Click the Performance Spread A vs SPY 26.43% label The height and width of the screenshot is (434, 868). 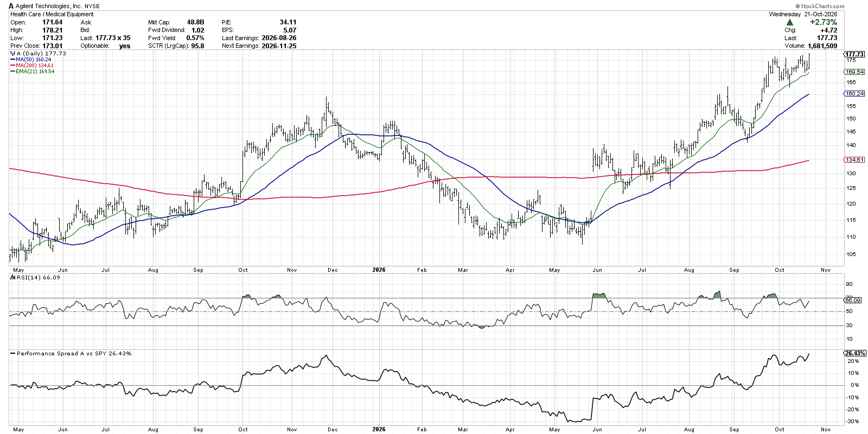pyautogui.click(x=74, y=354)
